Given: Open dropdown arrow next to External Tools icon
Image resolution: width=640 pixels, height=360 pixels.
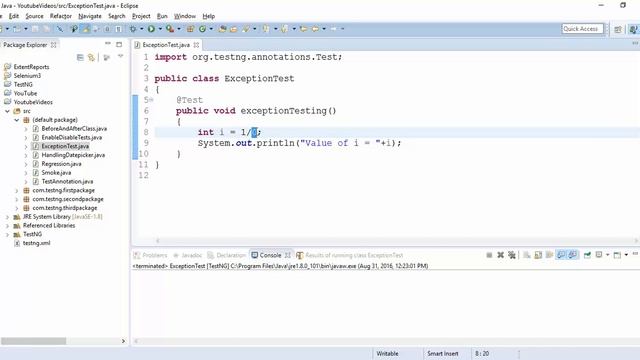Looking at the screenshot, I should point(179,29).
